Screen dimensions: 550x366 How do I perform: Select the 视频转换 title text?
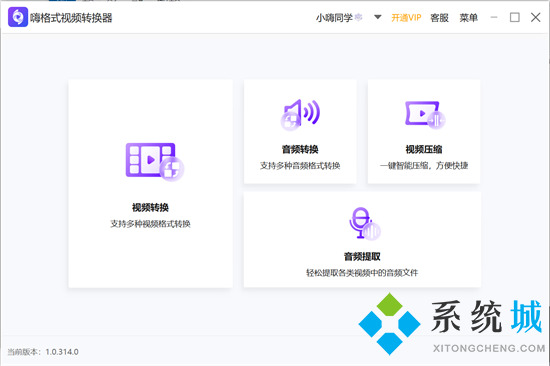coord(150,207)
